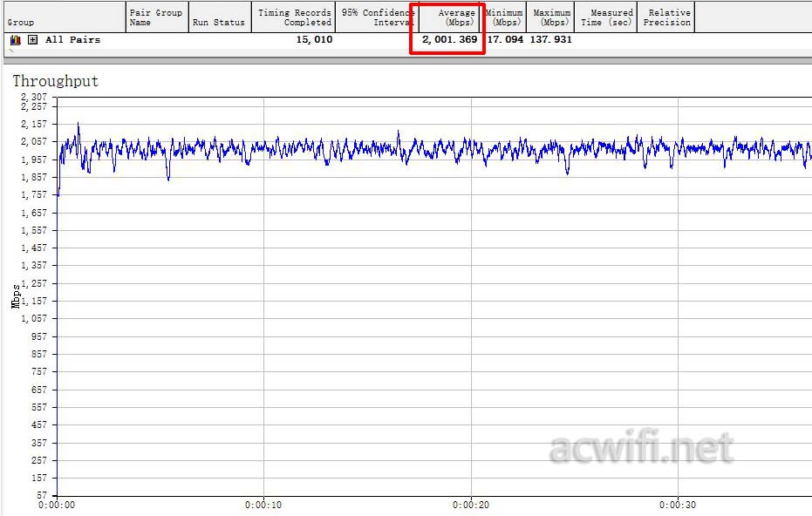Screen dimensions: 812x516
Task: Click the 0:00:10 time axis label
Action: tap(263, 506)
